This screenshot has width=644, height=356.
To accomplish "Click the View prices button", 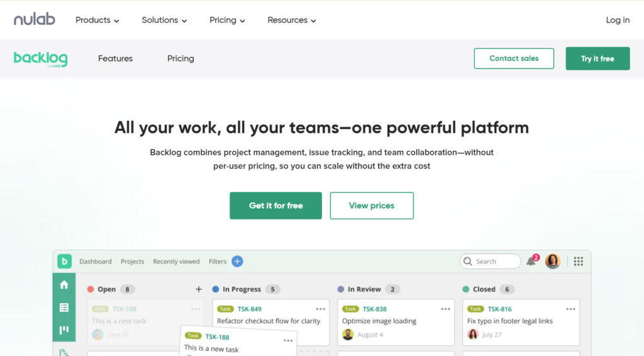I will coord(372,206).
